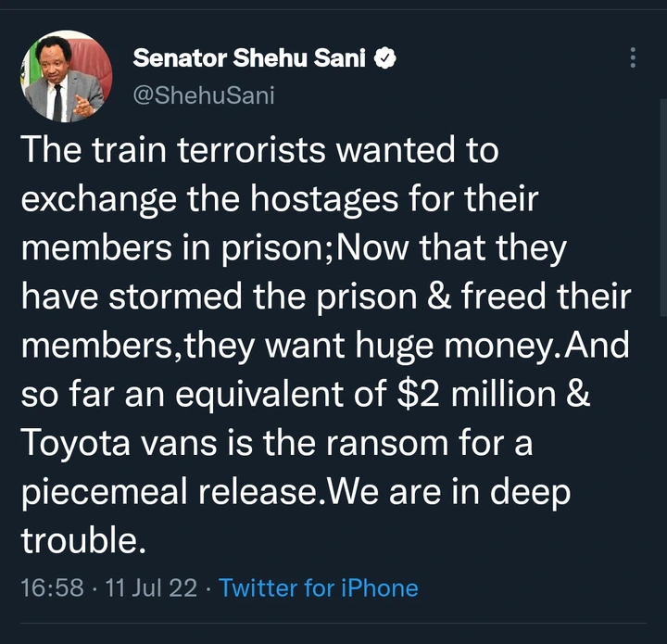Open the three-dot more options menu
667x644 pixels.
coord(633,57)
